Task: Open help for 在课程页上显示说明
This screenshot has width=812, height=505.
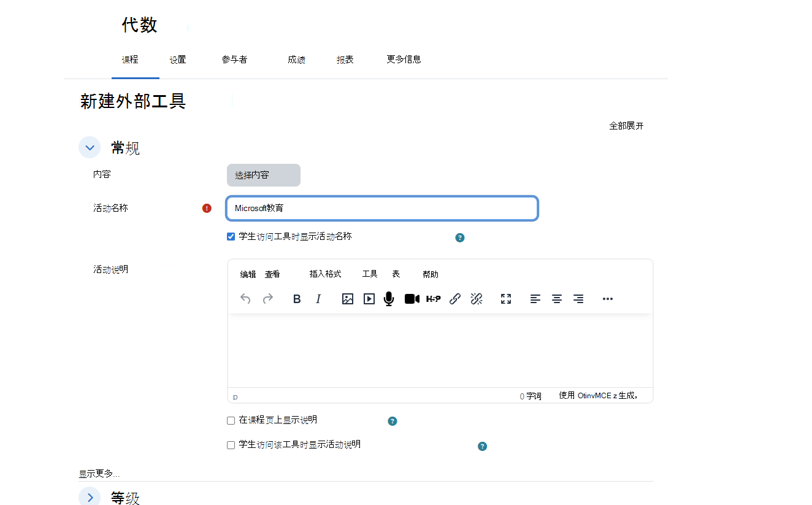Action: 393,421
